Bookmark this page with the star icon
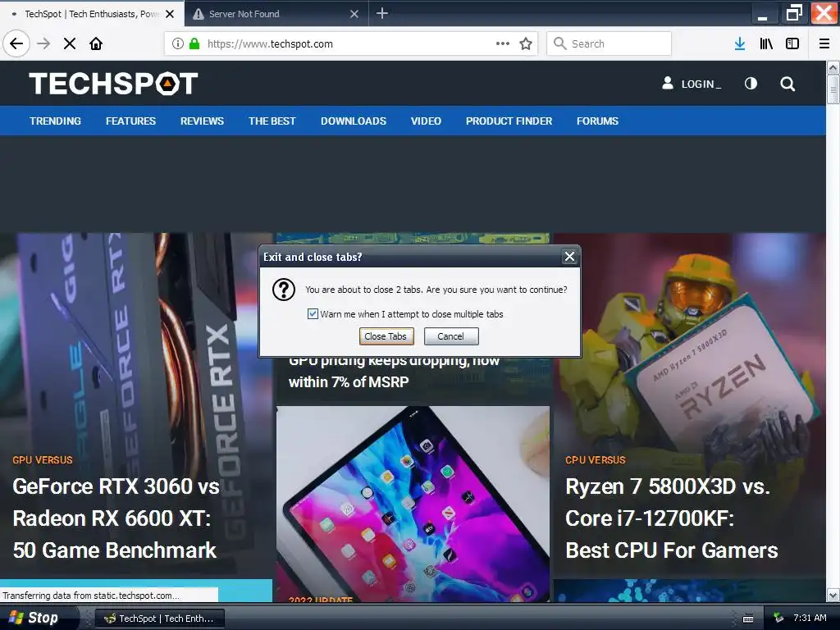The width and height of the screenshot is (840, 630). [526, 43]
